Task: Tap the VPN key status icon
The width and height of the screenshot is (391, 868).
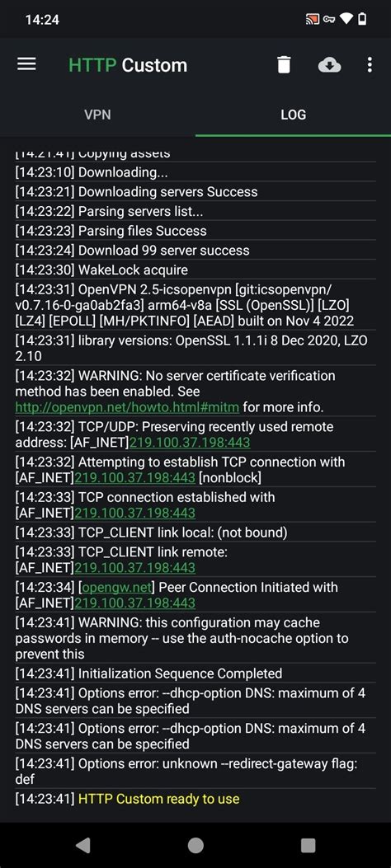Action: (330, 20)
